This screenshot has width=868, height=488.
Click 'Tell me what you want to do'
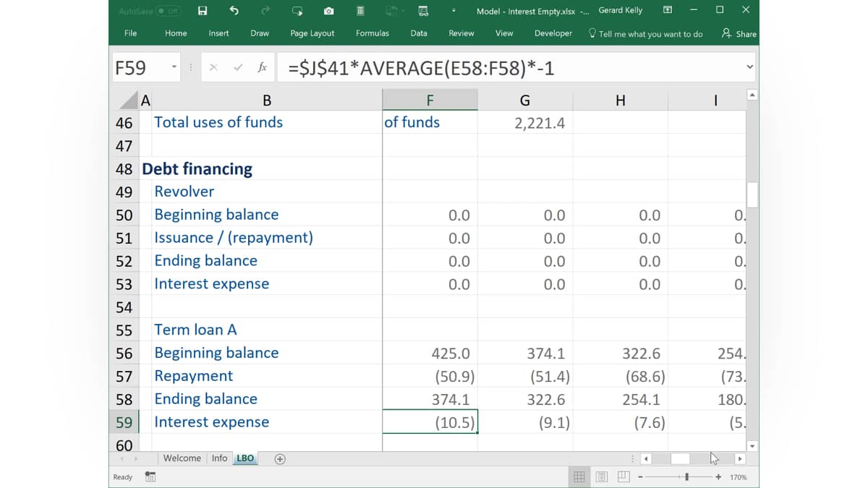coord(645,33)
